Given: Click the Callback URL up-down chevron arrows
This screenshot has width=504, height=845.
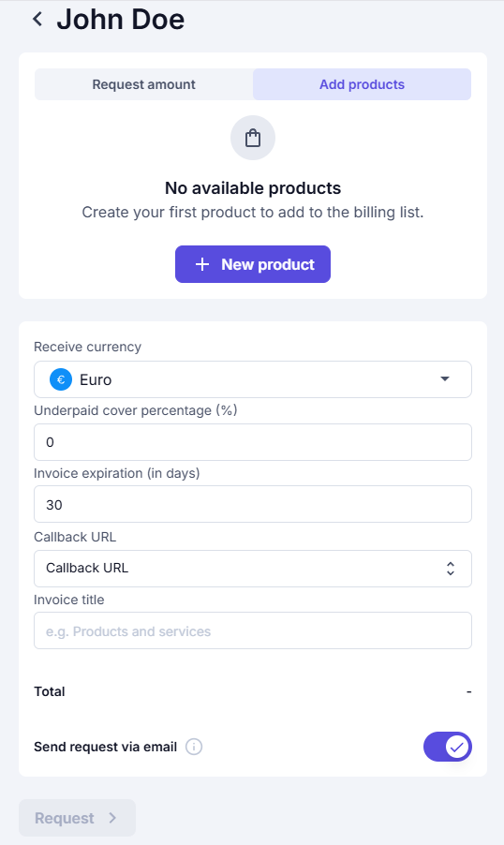Looking at the screenshot, I should (450, 569).
